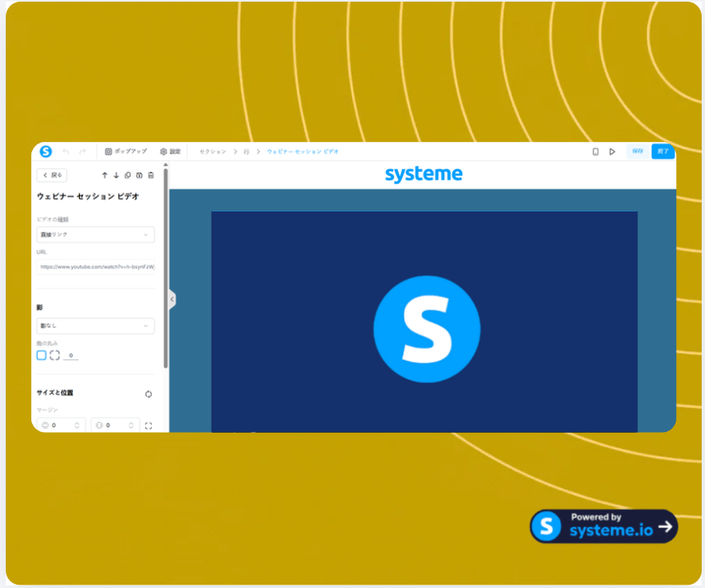Open the ポップアップ popup menu
Image resolution: width=705 pixels, height=588 pixels.
point(125,152)
